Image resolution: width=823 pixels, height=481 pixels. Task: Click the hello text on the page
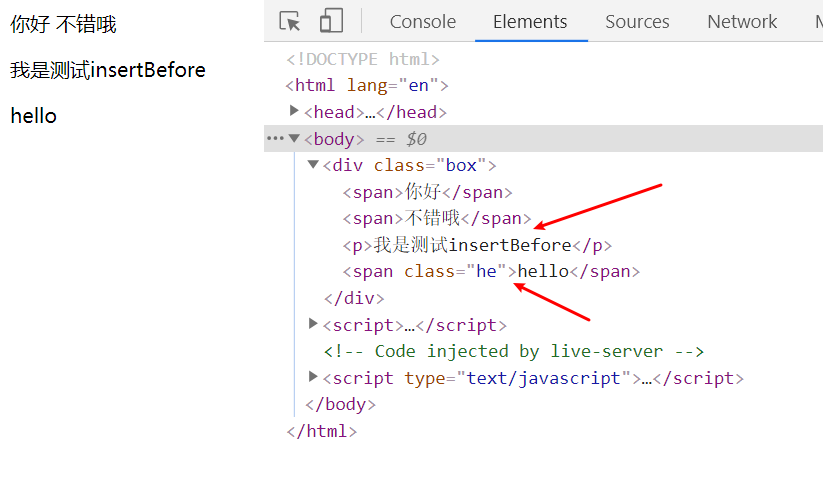coord(33,116)
